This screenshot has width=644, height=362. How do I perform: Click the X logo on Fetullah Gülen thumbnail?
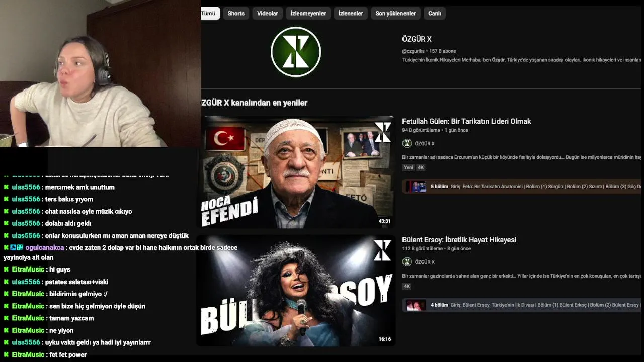click(383, 132)
